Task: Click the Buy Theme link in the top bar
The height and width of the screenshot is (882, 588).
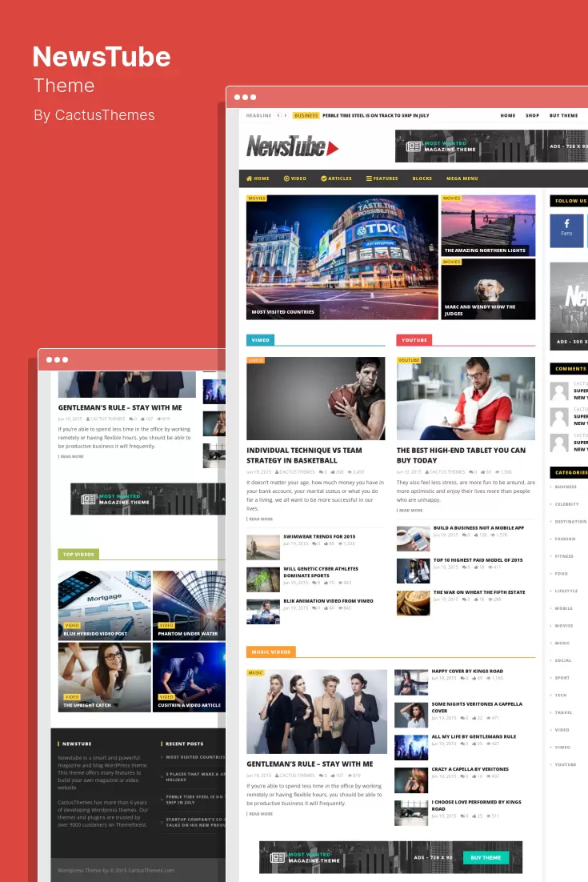Action: [x=564, y=115]
